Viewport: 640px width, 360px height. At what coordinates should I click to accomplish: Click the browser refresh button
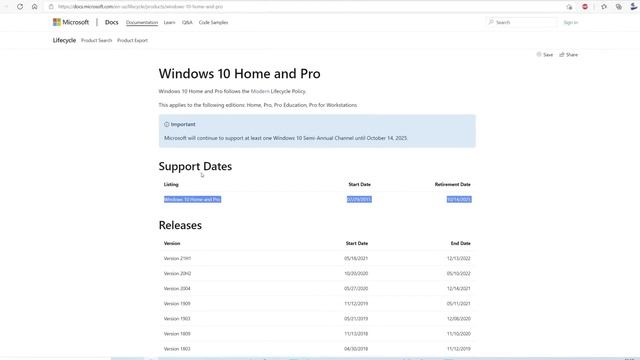pyautogui.click(x=20, y=7)
